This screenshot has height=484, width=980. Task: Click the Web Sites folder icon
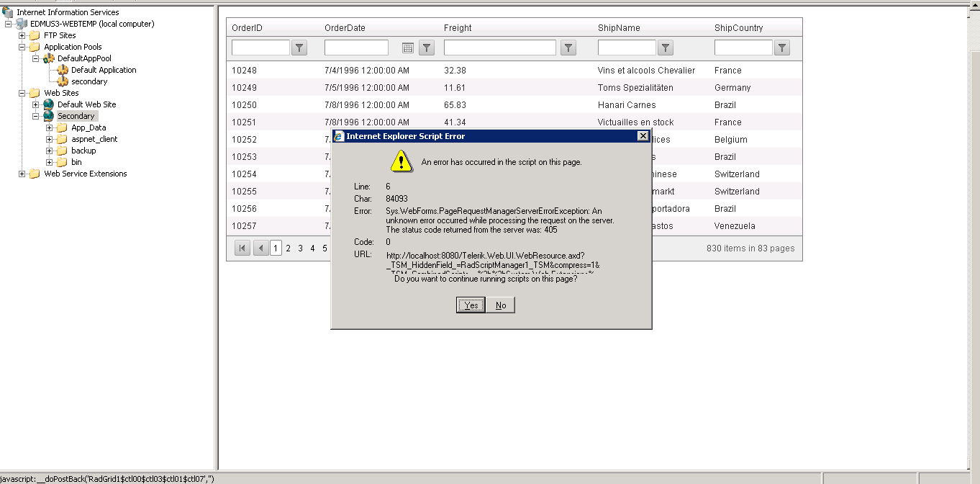tap(35, 93)
